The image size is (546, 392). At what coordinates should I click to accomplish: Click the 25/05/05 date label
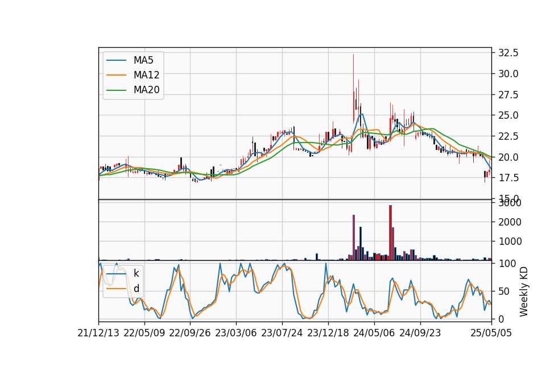tap(491, 333)
